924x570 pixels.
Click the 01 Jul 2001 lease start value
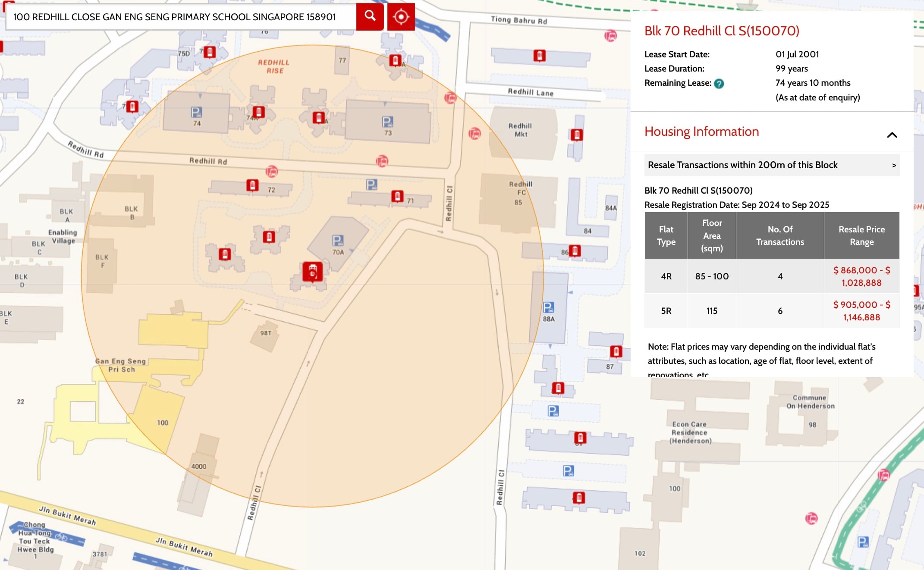click(797, 54)
